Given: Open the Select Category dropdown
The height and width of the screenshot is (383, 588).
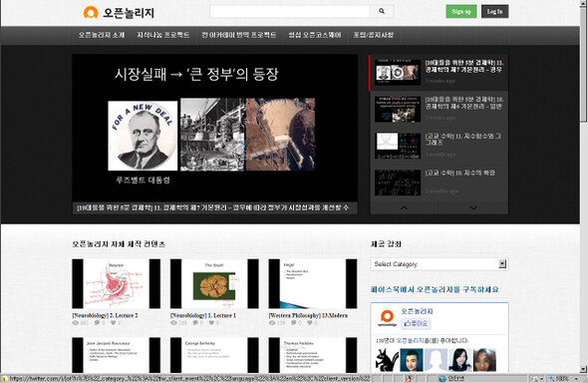Looking at the screenshot, I should [x=440, y=263].
